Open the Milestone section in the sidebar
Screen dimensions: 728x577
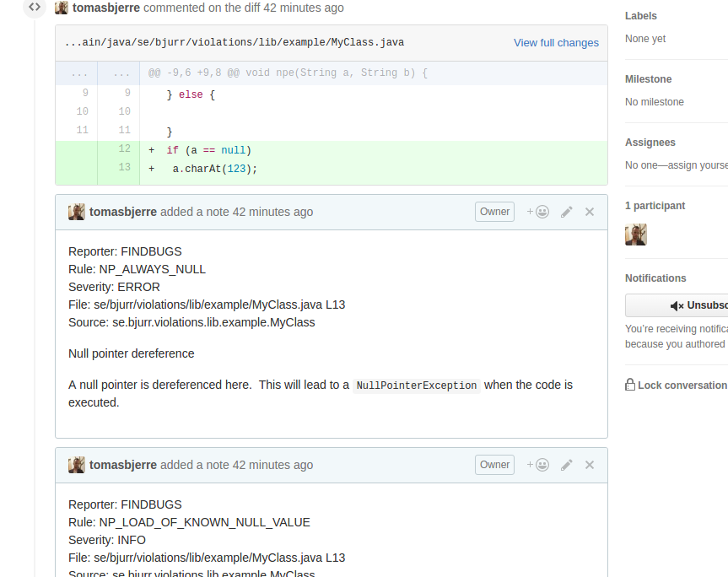(648, 79)
